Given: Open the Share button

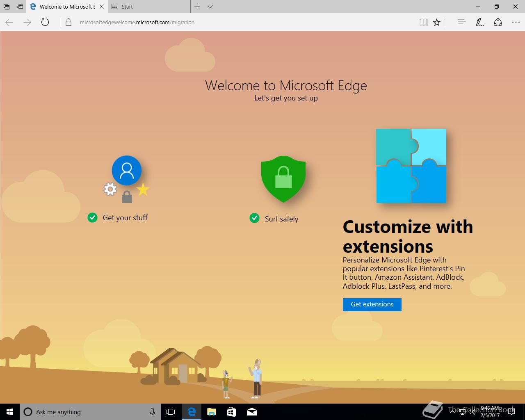Looking at the screenshot, I should pyautogui.click(x=498, y=22).
